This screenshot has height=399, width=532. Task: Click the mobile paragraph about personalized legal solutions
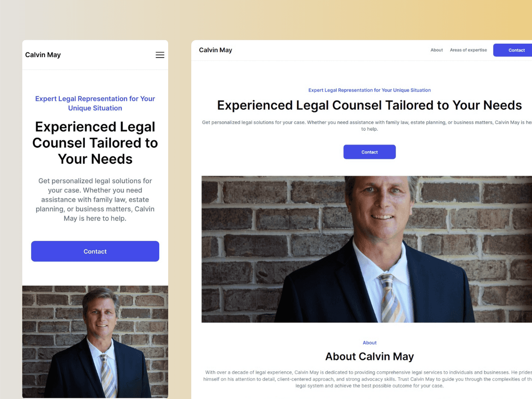pos(95,199)
